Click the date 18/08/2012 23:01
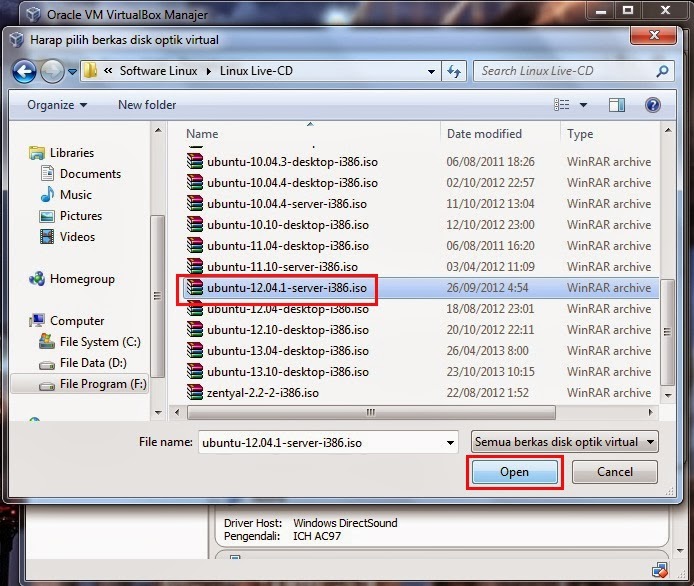Viewport: 694px width, 586px height. [490, 308]
